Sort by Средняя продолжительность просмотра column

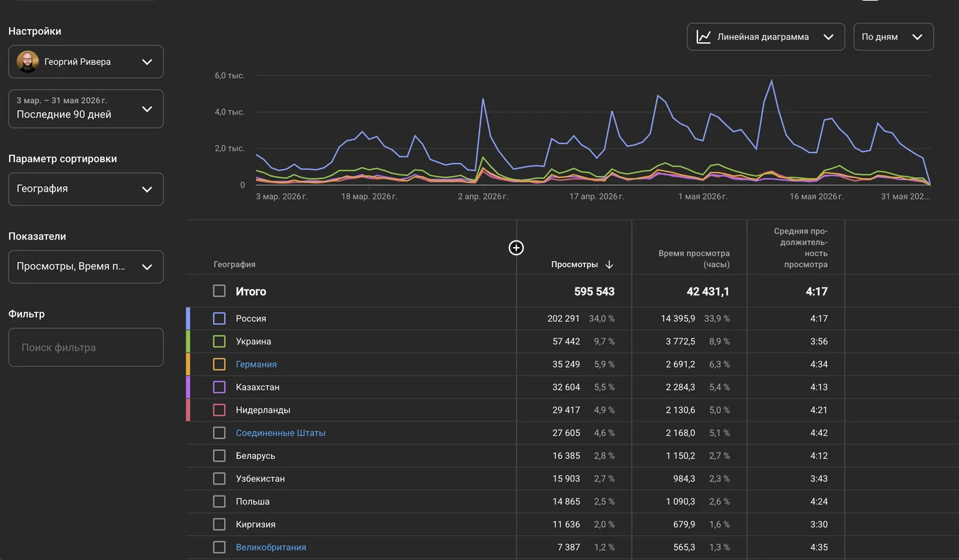point(801,248)
